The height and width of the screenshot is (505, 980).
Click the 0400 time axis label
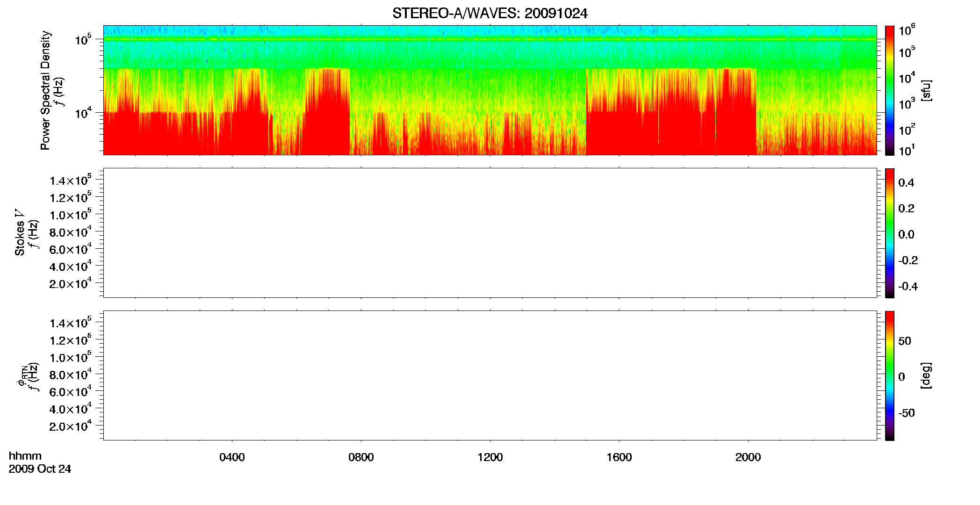232,457
